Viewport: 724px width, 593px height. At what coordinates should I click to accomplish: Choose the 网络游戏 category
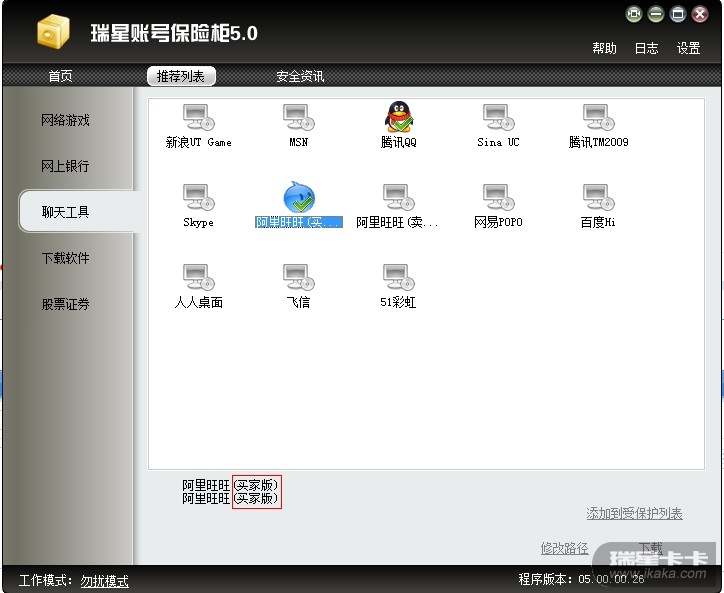click(x=65, y=120)
